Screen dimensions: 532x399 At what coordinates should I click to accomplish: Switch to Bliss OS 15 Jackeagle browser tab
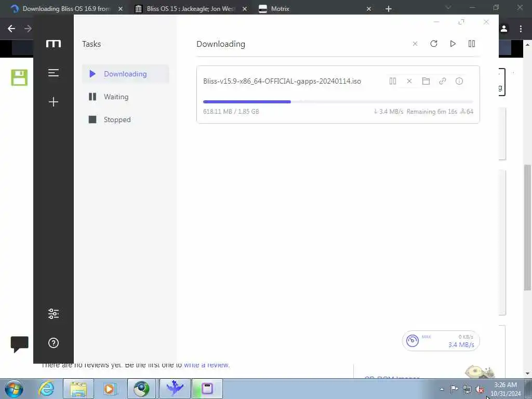pyautogui.click(x=190, y=9)
